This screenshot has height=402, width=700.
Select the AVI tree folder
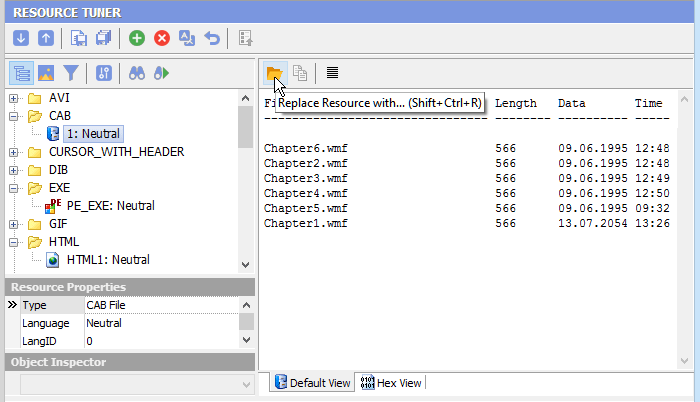pos(59,98)
